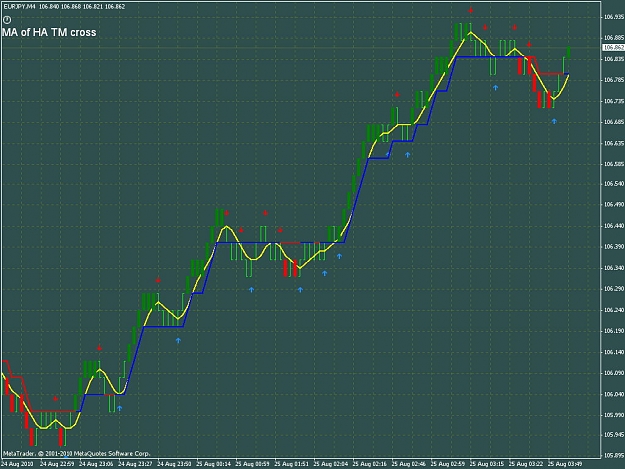
Task: Click the 106.490 price axis label
Action: (x=614, y=204)
